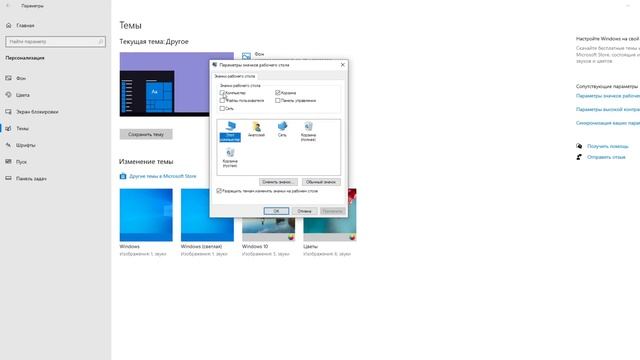Click the current theme preview image
Screen dimensions: 640x360
pos(165,84)
